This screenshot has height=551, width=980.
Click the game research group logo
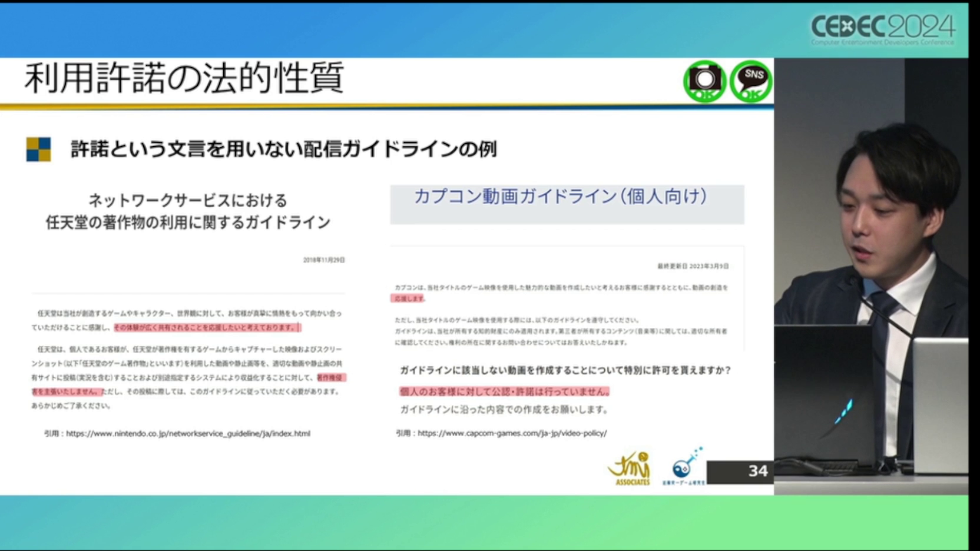pos(684,466)
